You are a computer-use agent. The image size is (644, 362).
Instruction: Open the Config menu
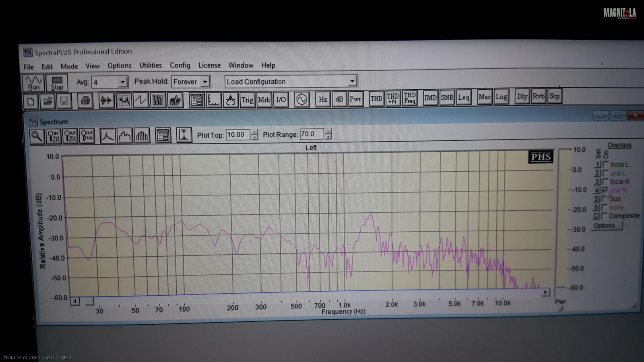pyautogui.click(x=180, y=65)
